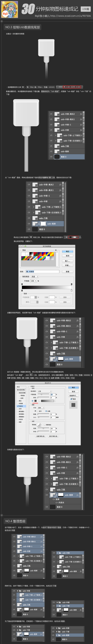Pick the transparent stripes gradient preset
The image size is (93, 644).
tap(48, 258)
